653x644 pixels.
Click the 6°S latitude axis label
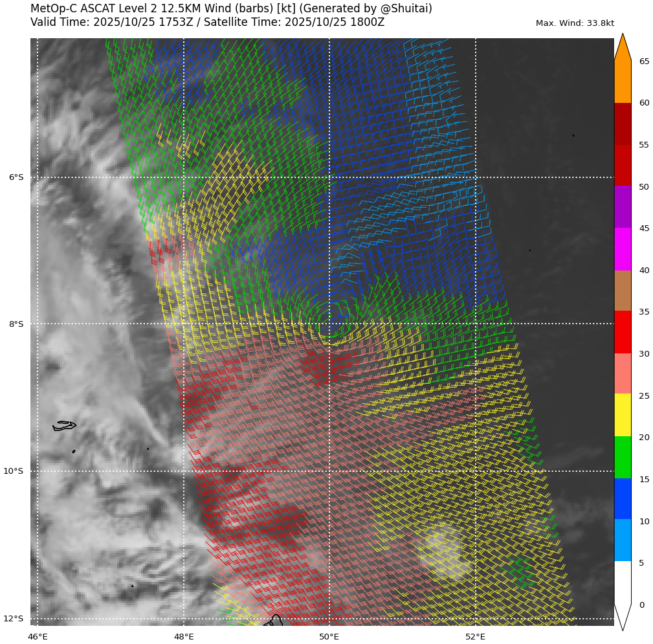pyautogui.click(x=16, y=177)
